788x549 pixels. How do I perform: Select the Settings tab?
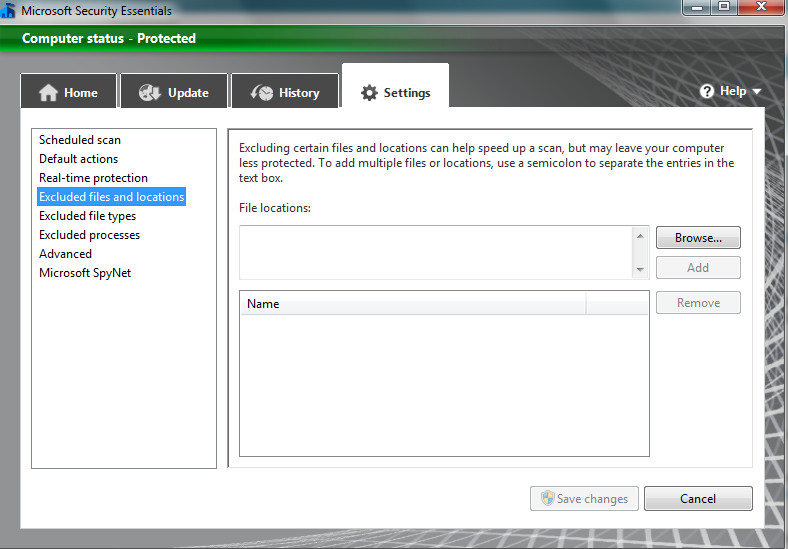click(x=396, y=85)
